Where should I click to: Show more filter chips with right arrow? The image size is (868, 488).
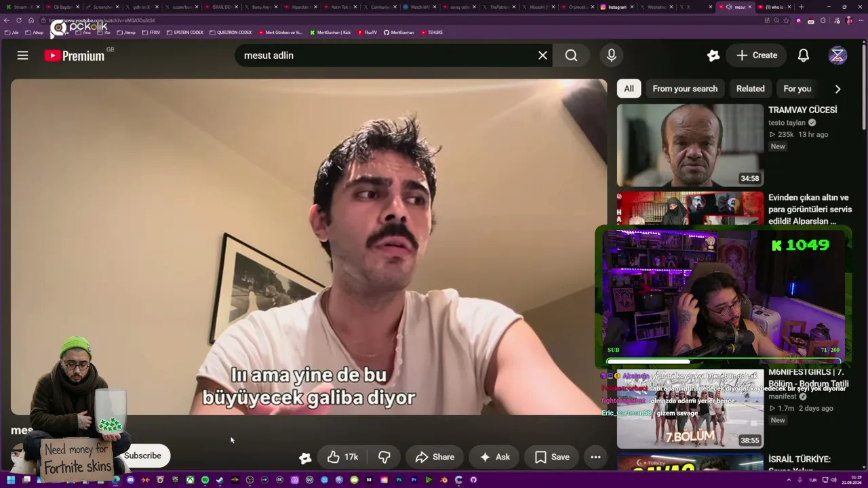[837, 89]
